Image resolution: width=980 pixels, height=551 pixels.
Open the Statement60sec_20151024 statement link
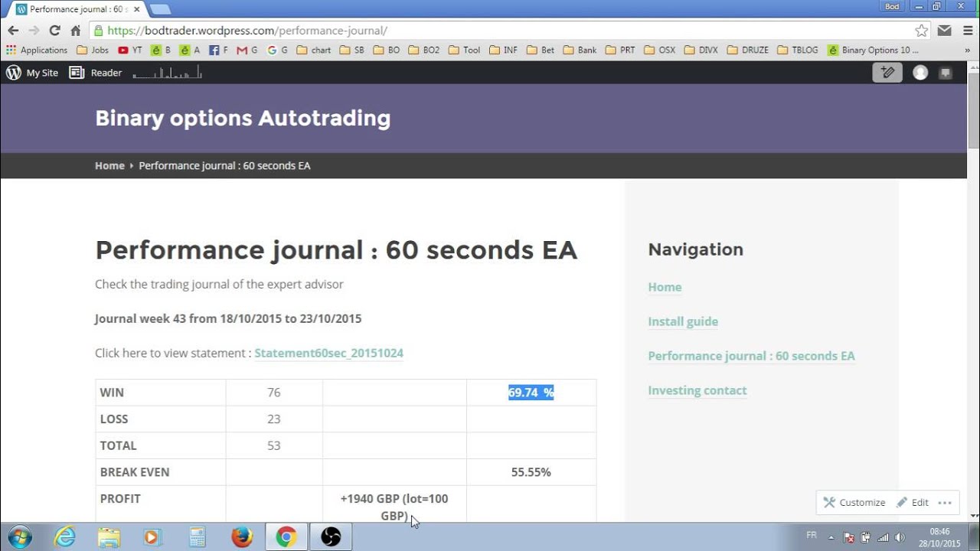328,353
